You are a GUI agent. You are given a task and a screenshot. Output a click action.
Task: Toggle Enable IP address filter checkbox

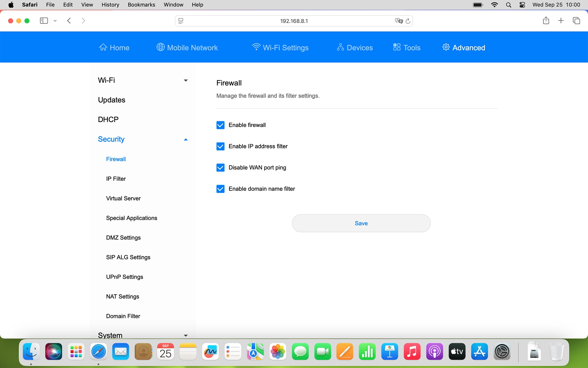tap(221, 146)
